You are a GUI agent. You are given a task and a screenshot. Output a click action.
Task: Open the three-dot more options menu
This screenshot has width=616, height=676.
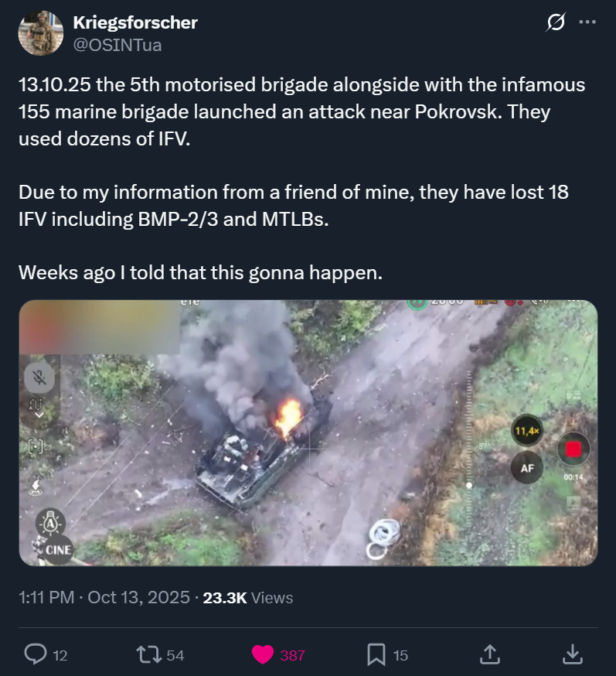[x=587, y=23]
